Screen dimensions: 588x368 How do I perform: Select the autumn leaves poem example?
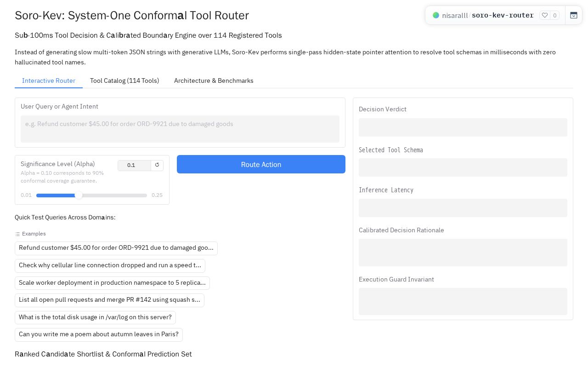pos(99,334)
